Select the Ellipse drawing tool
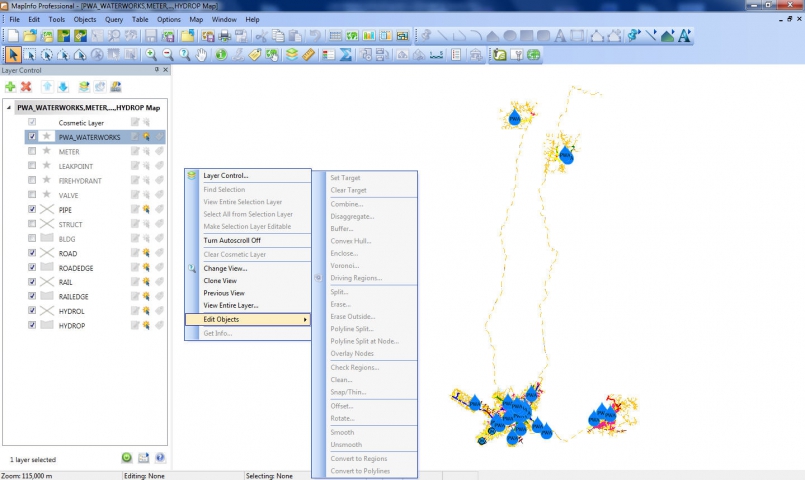Screen dimensions: 805x480 510,35
